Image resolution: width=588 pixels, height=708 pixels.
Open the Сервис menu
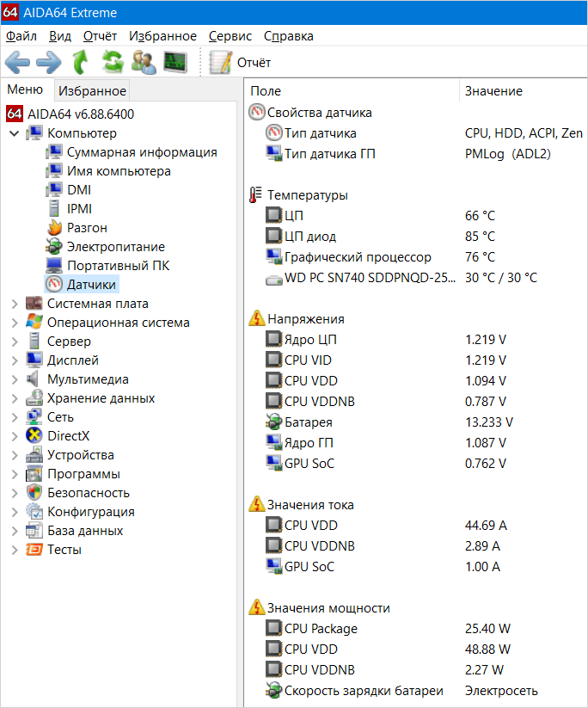pos(230,36)
